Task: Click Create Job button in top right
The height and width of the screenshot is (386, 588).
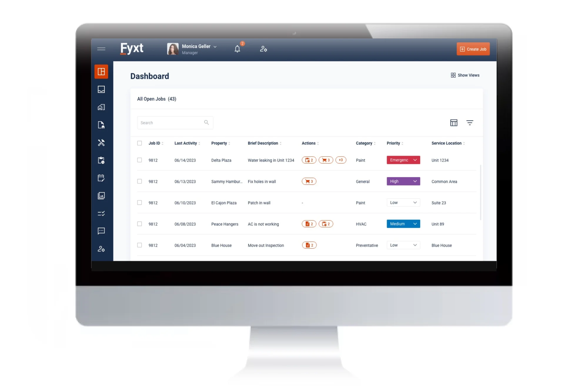Action: 473,49
